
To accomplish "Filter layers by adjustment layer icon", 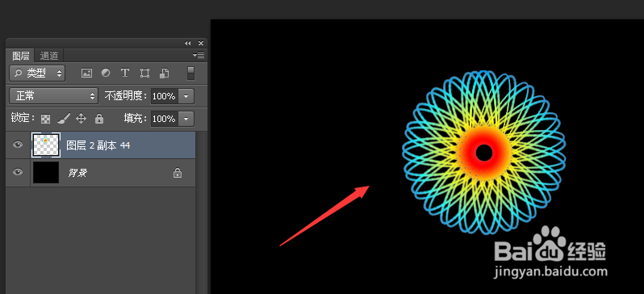I will (106, 73).
